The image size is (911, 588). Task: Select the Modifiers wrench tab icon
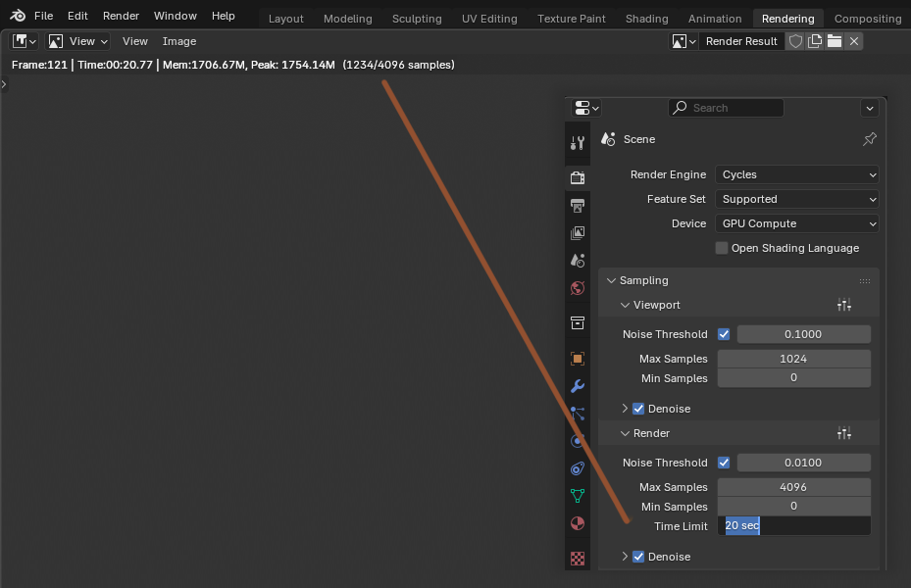coord(578,386)
